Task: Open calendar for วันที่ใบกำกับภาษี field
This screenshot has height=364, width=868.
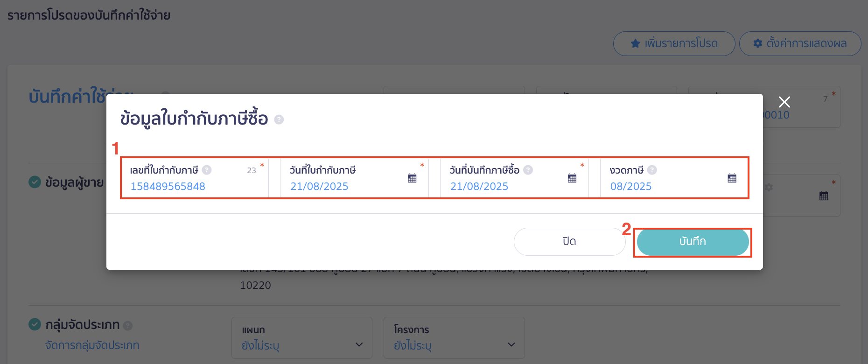Action: point(412,178)
